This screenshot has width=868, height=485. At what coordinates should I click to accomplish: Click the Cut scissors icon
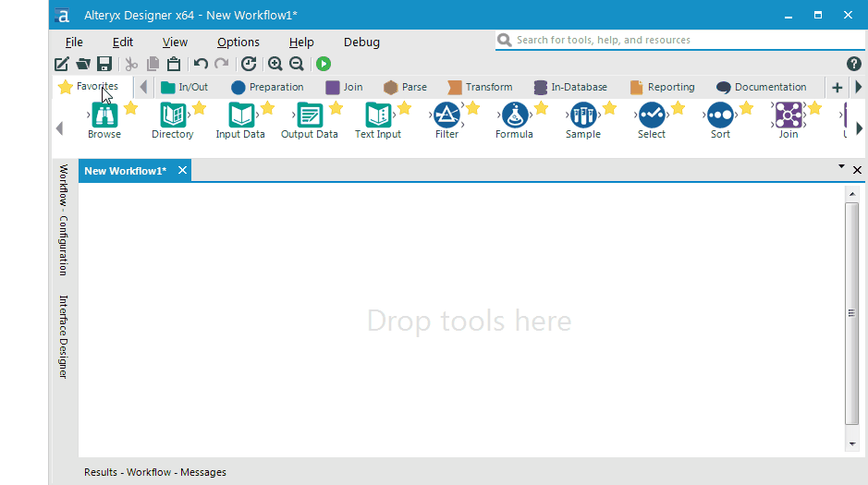[x=131, y=64]
